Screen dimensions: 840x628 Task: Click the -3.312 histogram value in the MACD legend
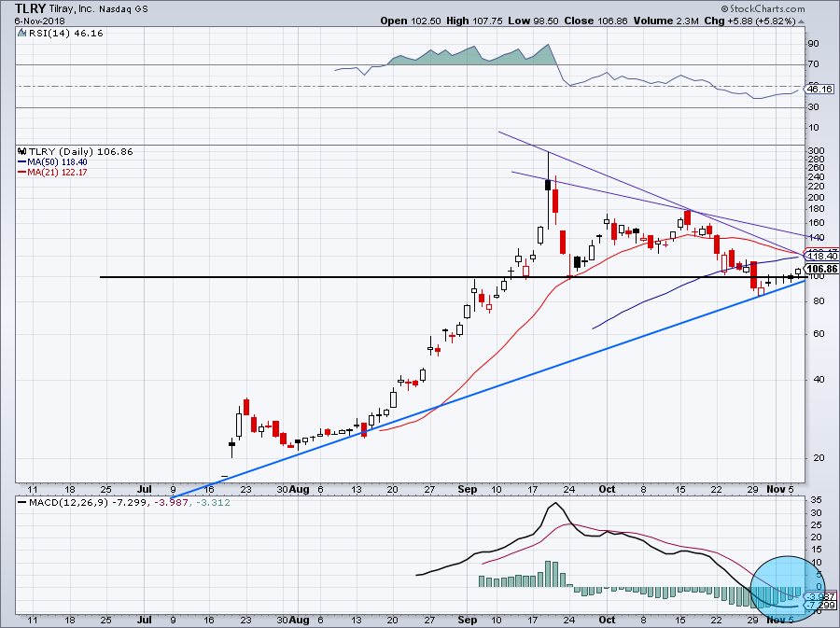coord(213,503)
